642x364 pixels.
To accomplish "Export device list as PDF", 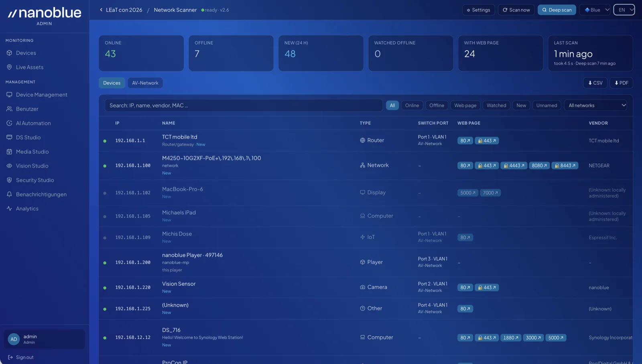I will point(621,83).
